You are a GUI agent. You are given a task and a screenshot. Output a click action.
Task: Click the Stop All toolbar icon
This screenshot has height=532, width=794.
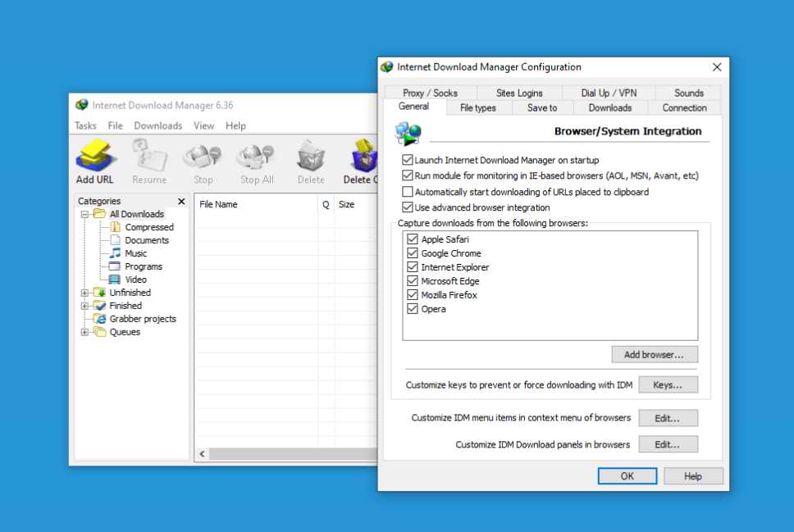coord(256,156)
